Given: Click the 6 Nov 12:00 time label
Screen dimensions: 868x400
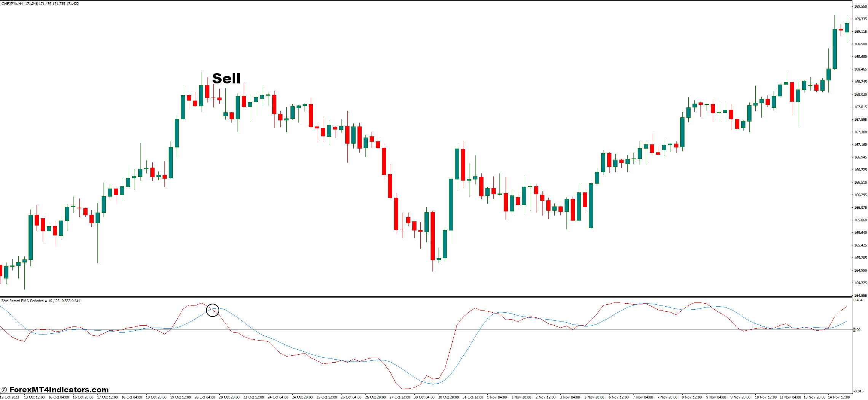Looking at the screenshot, I should click(619, 397).
